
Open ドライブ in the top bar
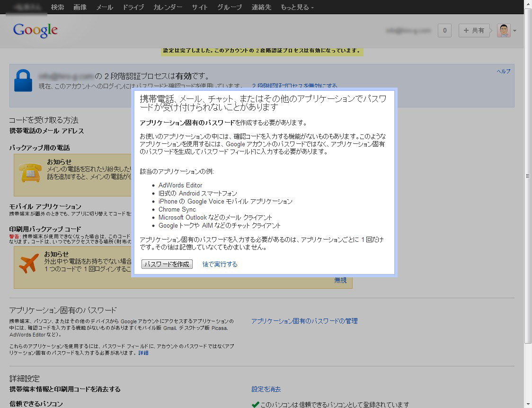point(133,7)
